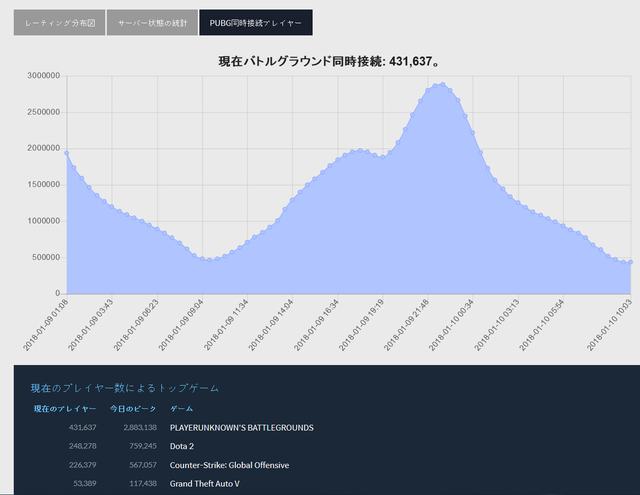Click the 2018-01-10 05:54 axis label
This screenshot has width=640, height=495.
pos(542,325)
